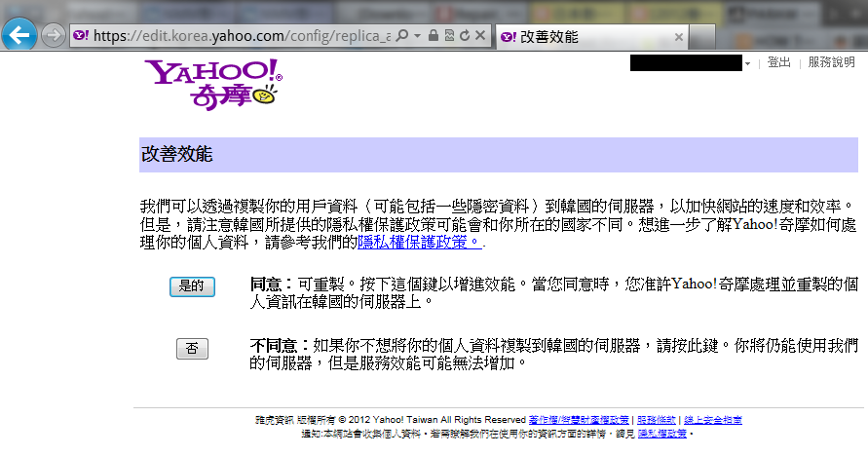
Task: Expand the account name dropdown arrow
Action: tap(747, 64)
